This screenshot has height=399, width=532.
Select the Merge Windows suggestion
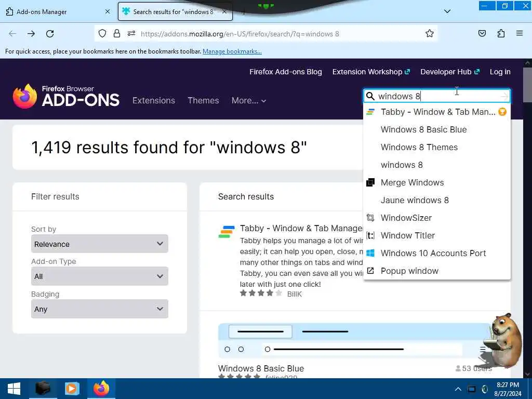436,182
